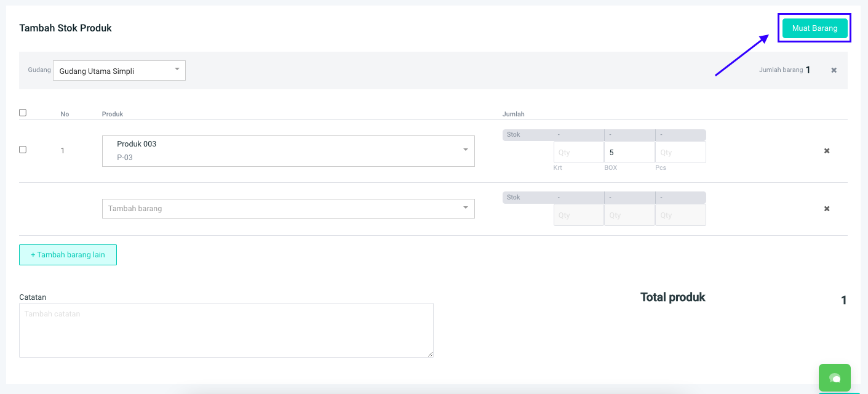Image resolution: width=868 pixels, height=394 pixels.
Task: Focus the Tambah catatan notes textarea
Action: point(226,330)
